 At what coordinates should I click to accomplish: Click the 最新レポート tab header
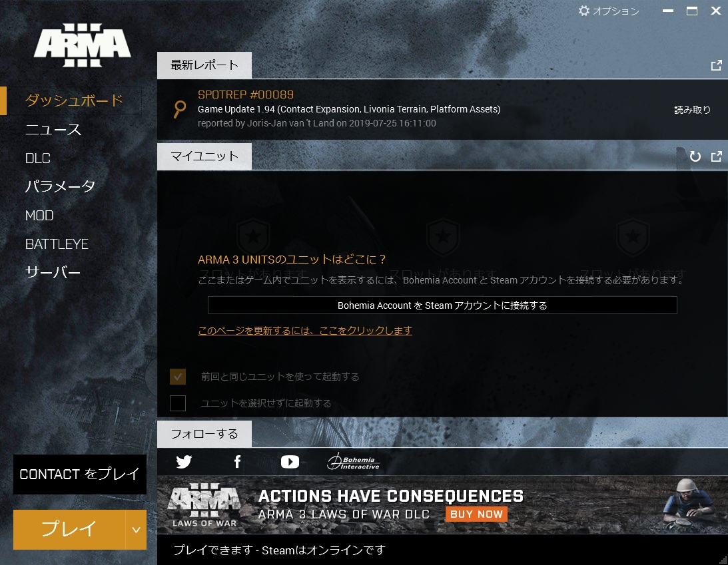(x=204, y=65)
